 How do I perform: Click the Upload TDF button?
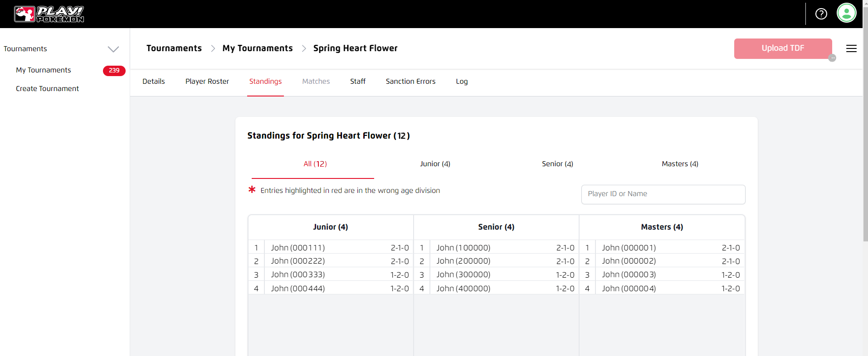[782, 48]
